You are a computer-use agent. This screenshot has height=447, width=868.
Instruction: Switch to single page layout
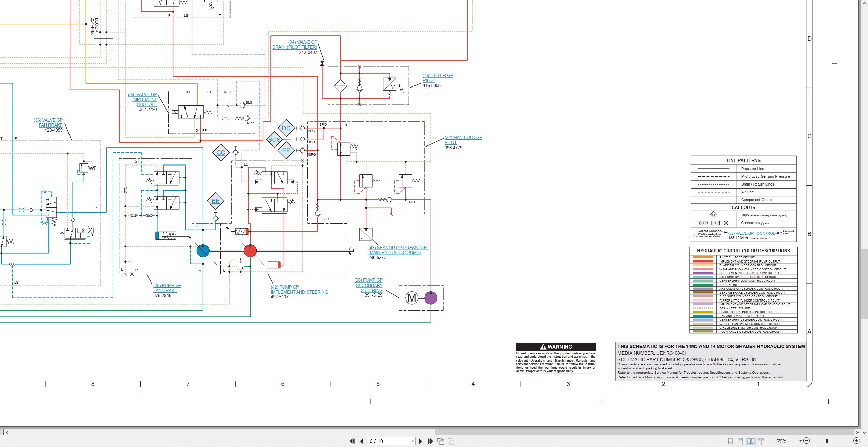730,441
